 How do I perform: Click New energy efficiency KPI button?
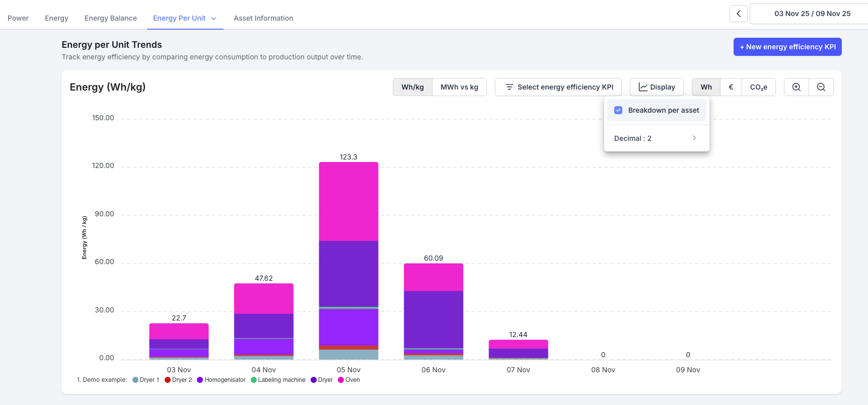point(787,47)
